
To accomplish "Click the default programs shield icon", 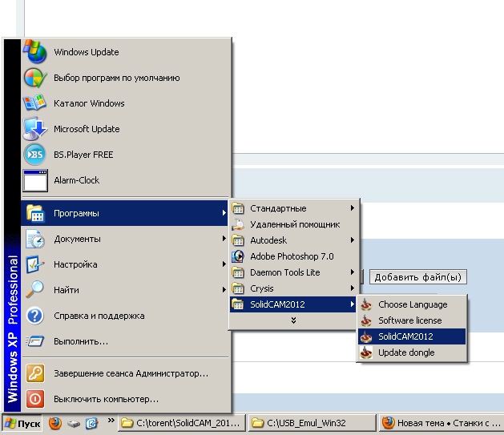I will 35,78.
